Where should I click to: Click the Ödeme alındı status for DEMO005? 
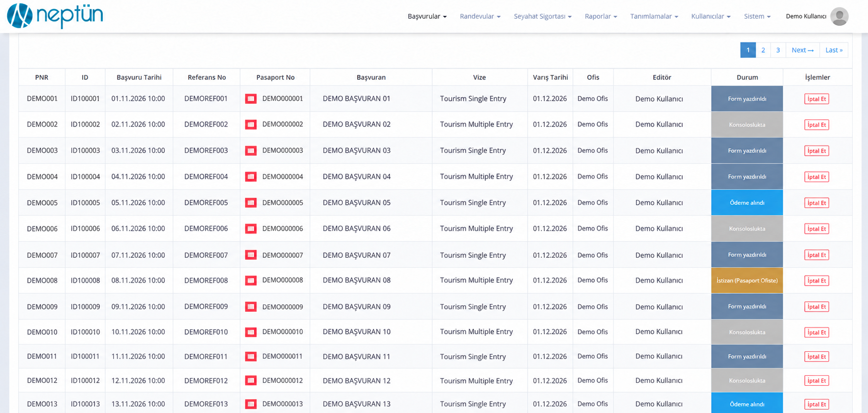click(747, 203)
